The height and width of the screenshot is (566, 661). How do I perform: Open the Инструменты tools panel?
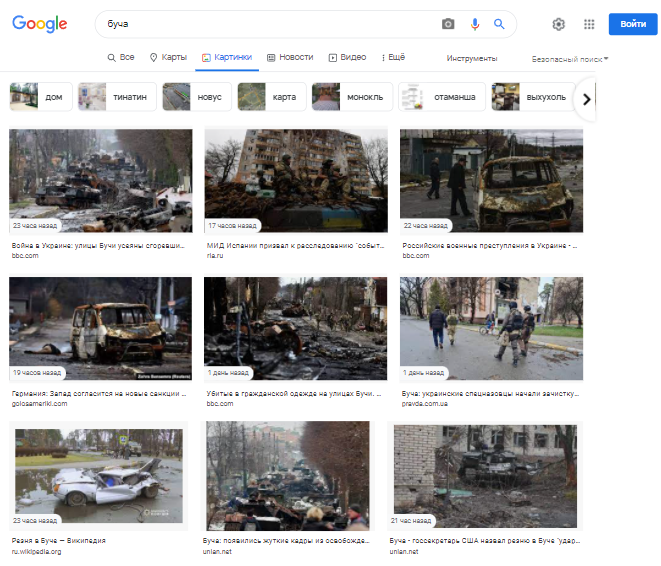472,59
